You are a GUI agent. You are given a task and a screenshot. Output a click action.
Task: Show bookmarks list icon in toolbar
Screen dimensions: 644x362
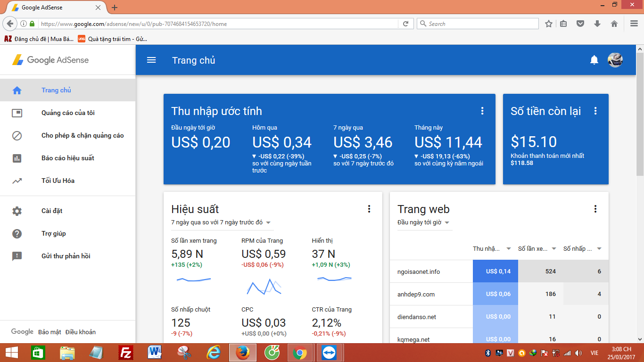point(563,24)
